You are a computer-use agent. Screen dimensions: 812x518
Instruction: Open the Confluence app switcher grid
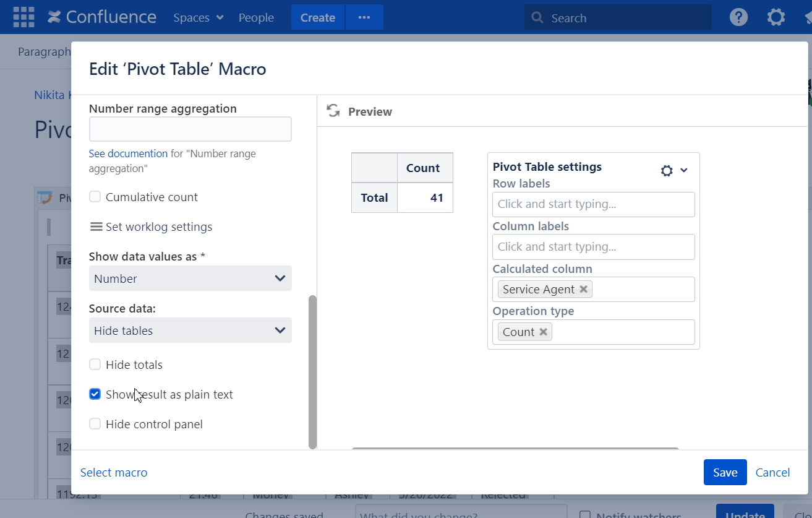pyautogui.click(x=24, y=17)
